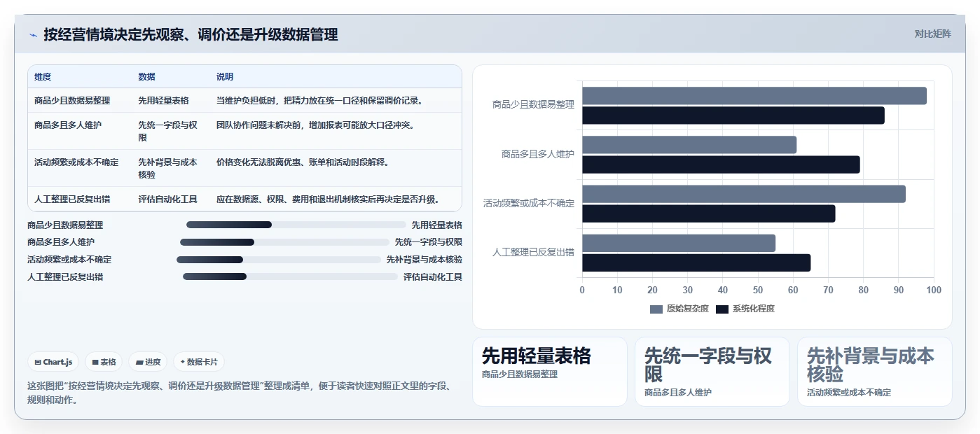The height and width of the screenshot is (434, 980).
Task: Click progress bar for 商品多且多人维护
Action: coord(284,242)
